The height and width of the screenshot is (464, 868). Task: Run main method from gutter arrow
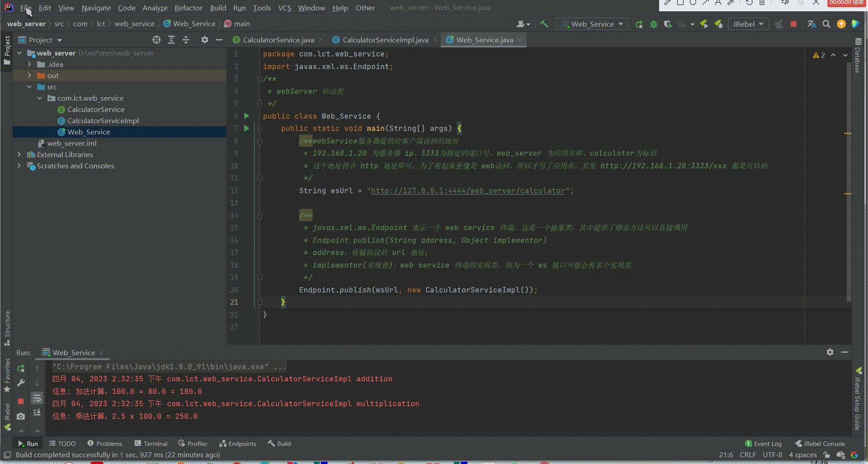tap(246, 128)
